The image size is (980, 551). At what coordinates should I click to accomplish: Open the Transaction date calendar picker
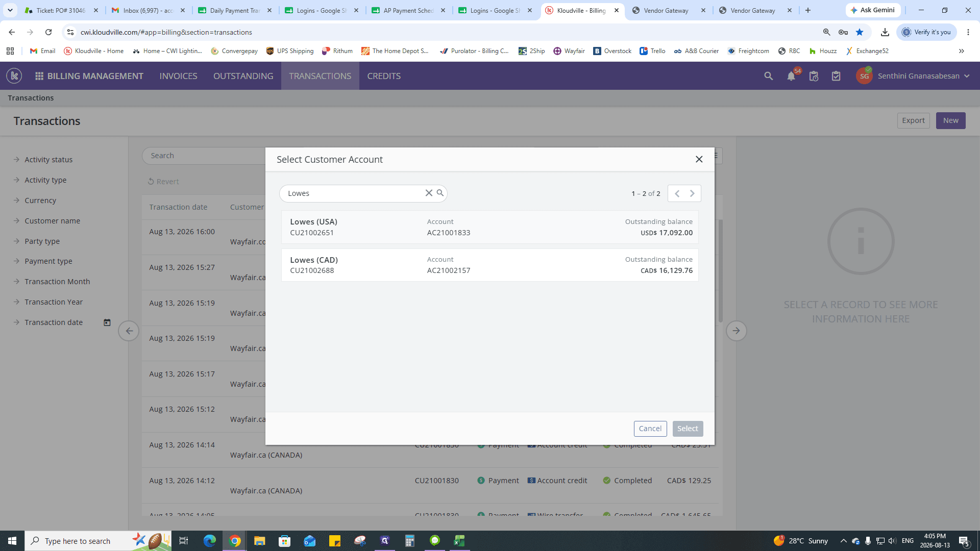[107, 322]
